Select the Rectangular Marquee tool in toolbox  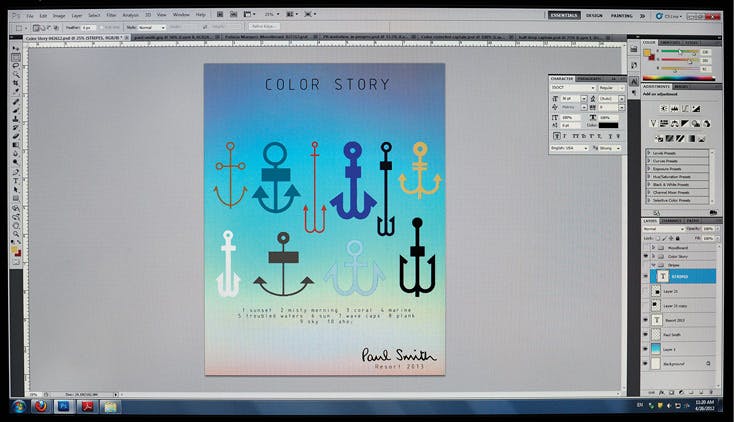pyautogui.click(x=16, y=57)
